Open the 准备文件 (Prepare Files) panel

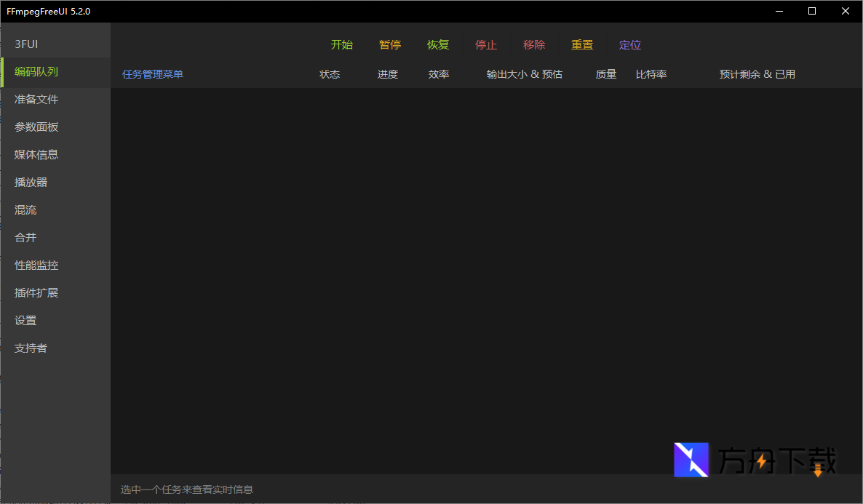click(36, 99)
